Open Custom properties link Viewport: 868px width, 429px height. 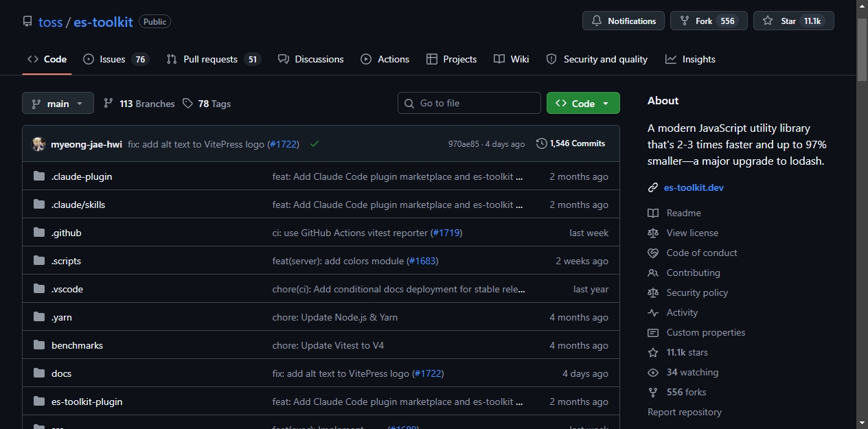(706, 332)
